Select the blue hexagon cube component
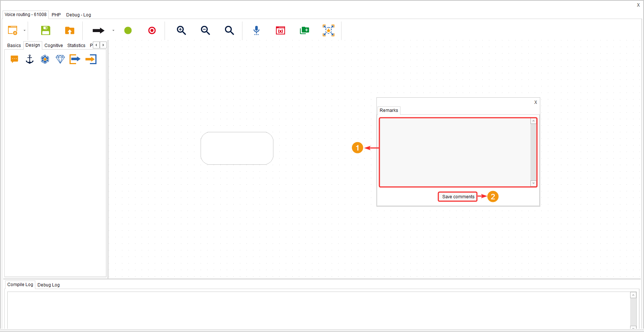Image resolution: width=644 pixels, height=332 pixels. tap(45, 59)
